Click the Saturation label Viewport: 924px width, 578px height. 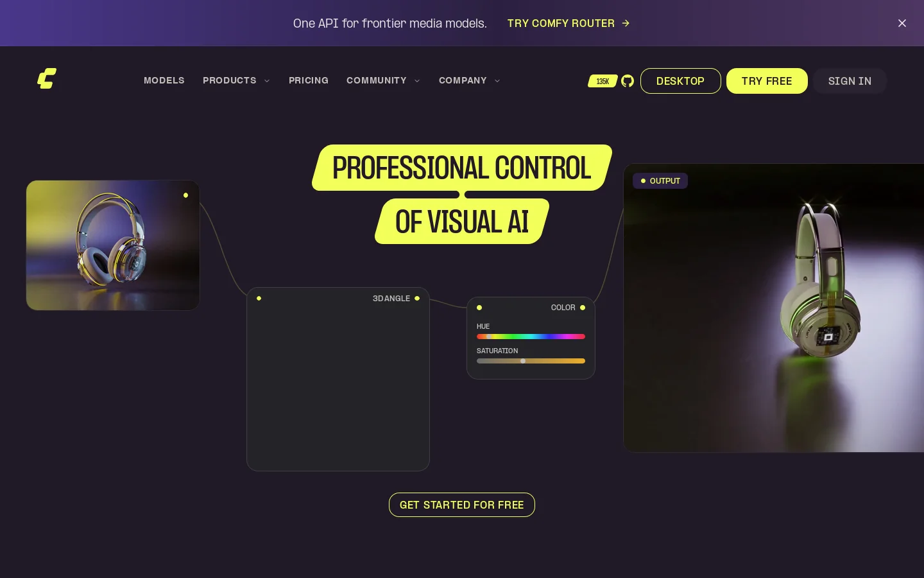tap(497, 351)
